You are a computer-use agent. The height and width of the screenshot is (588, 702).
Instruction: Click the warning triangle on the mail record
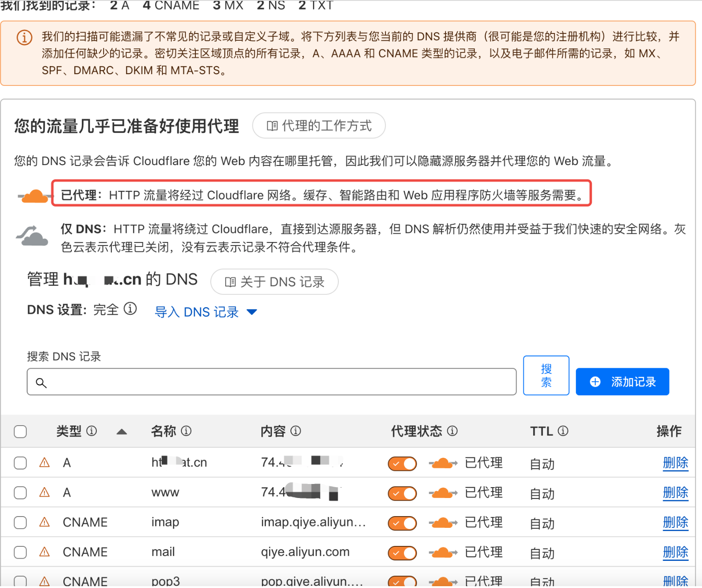[x=44, y=552]
